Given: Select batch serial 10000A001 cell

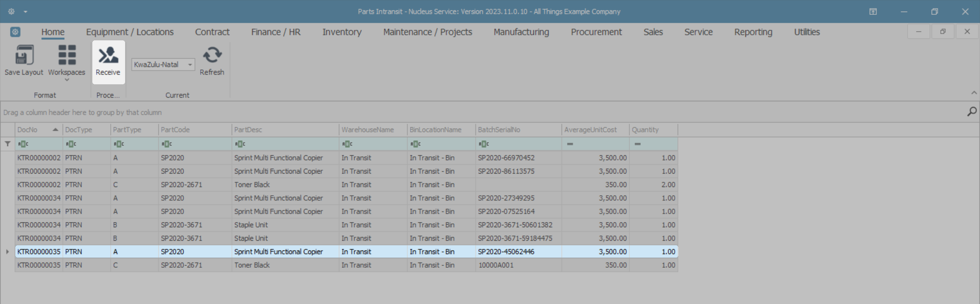Looking at the screenshot, I should [519, 265].
